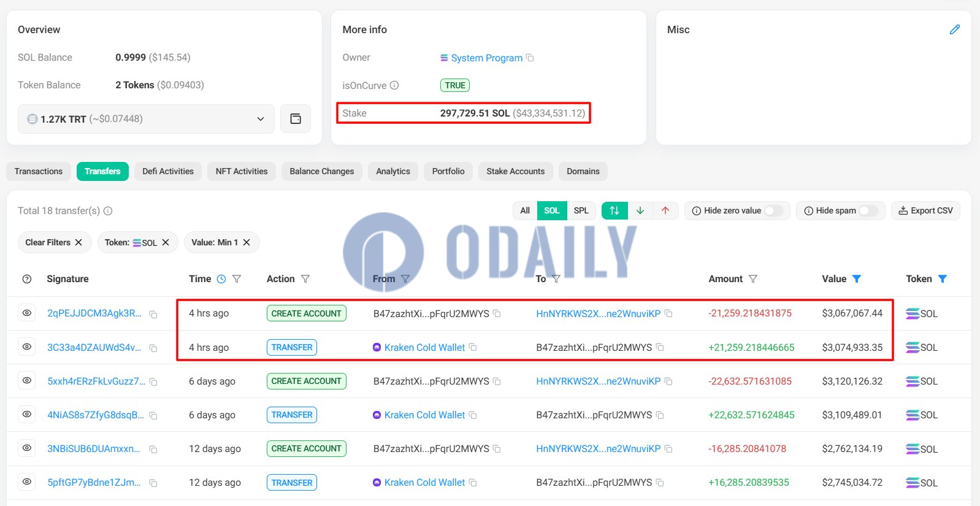Open the Token column filter
Screen dimensions: 980x506
tap(943, 279)
